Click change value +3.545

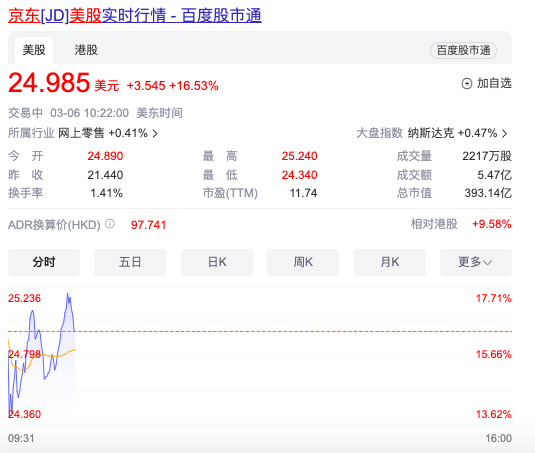(x=146, y=86)
